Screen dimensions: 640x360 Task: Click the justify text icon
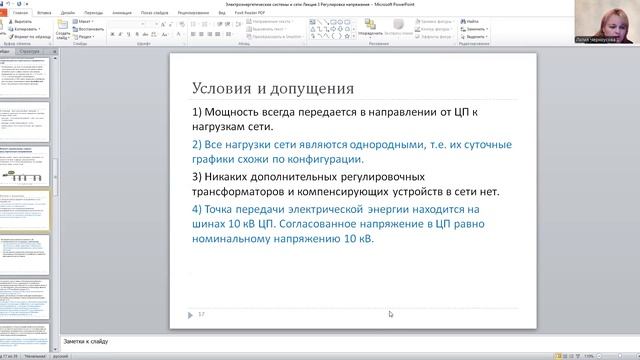tap(218, 35)
